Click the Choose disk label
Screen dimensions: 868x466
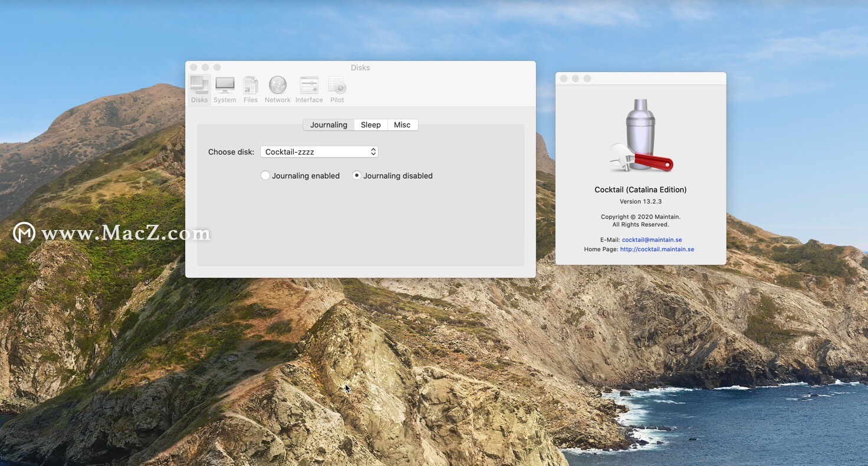231,152
